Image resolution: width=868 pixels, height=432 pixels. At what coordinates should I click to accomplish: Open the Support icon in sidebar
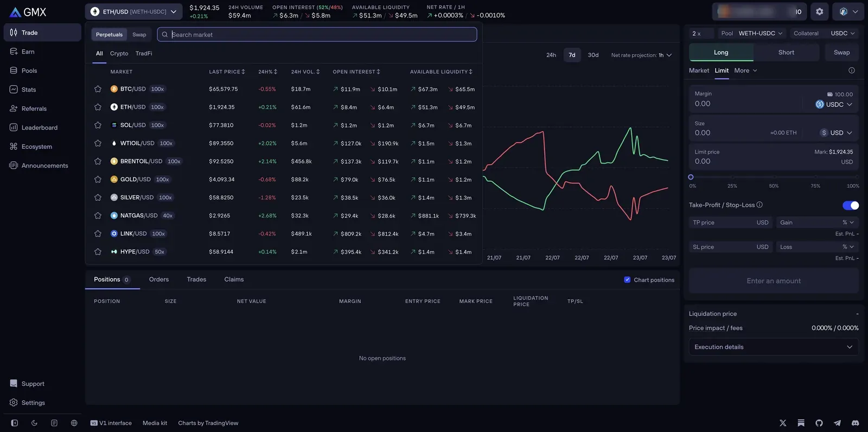(x=14, y=384)
